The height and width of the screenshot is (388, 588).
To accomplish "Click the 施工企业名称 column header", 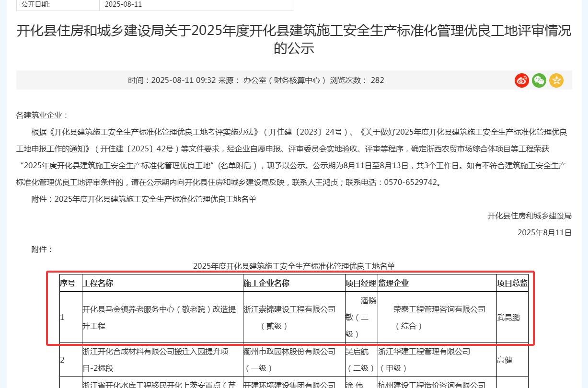I will tap(266, 283).
